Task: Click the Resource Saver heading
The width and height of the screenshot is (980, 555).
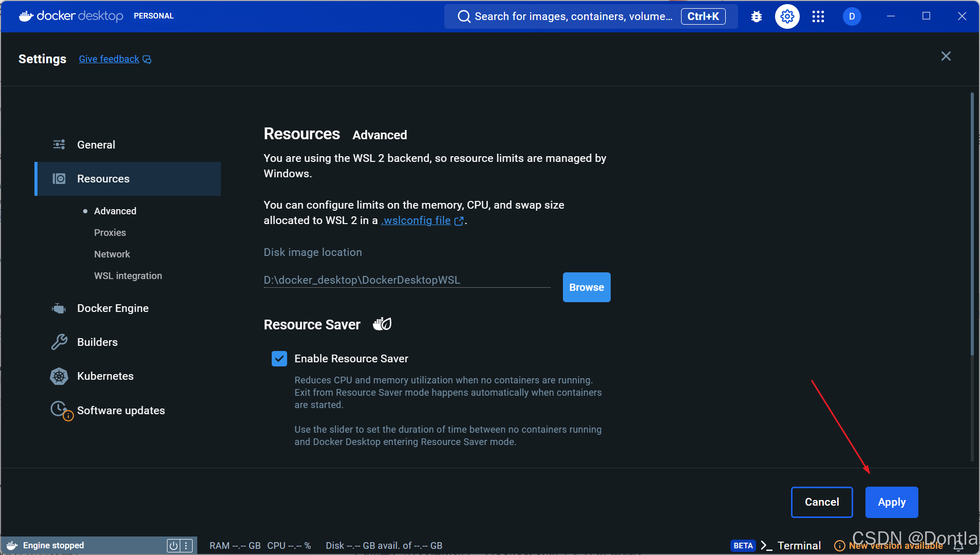Action: pos(312,325)
